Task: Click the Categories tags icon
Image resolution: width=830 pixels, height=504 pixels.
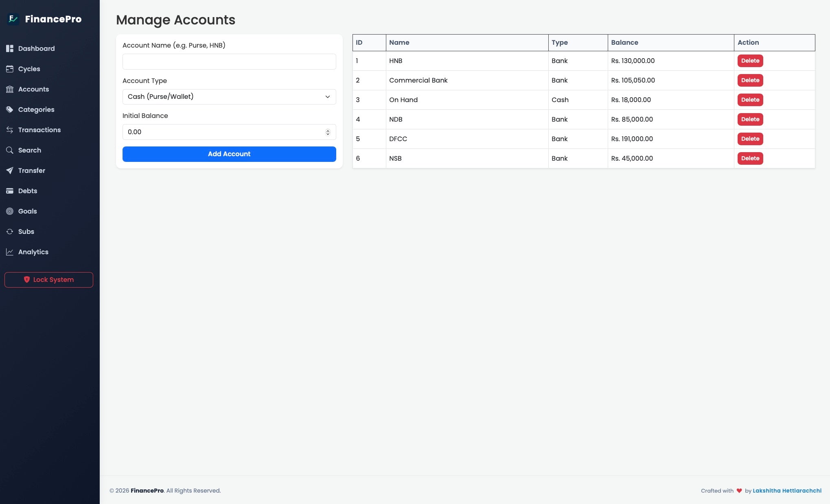Action: point(10,109)
